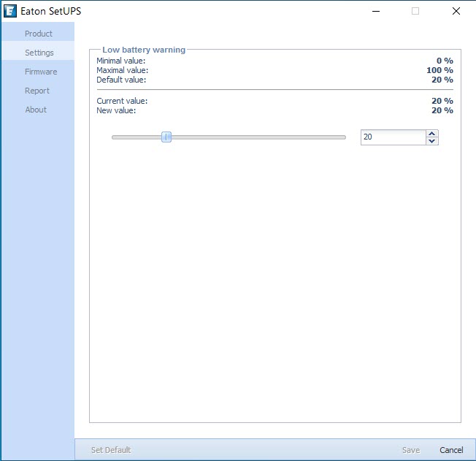Click the Eaton SetUPS app icon

coord(10,11)
